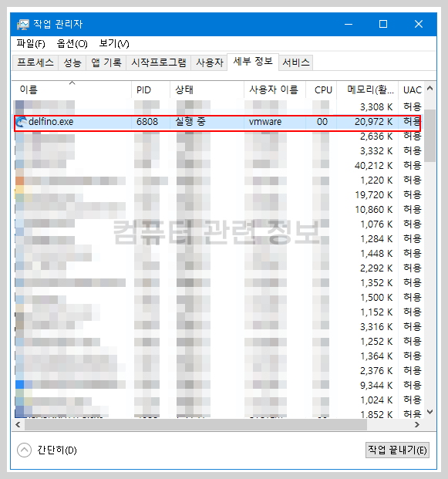This screenshot has height=479, width=448.
Task: Select the 세부 정보 tab
Action: click(253, 62)
